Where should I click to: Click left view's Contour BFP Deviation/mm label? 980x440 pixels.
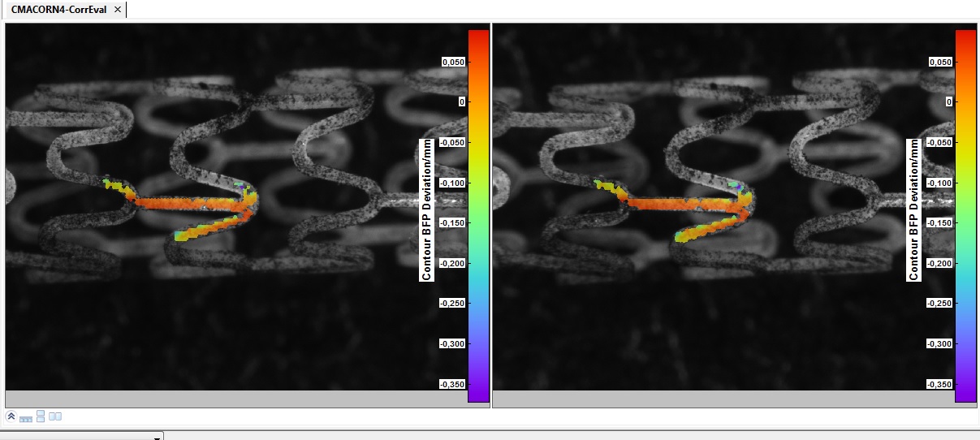426,209
